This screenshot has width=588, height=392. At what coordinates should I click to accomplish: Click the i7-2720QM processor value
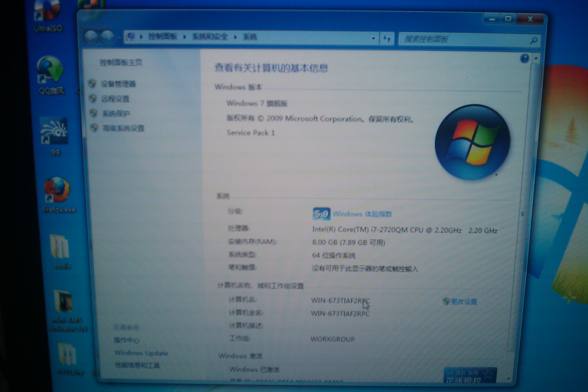tap(405, 230)
